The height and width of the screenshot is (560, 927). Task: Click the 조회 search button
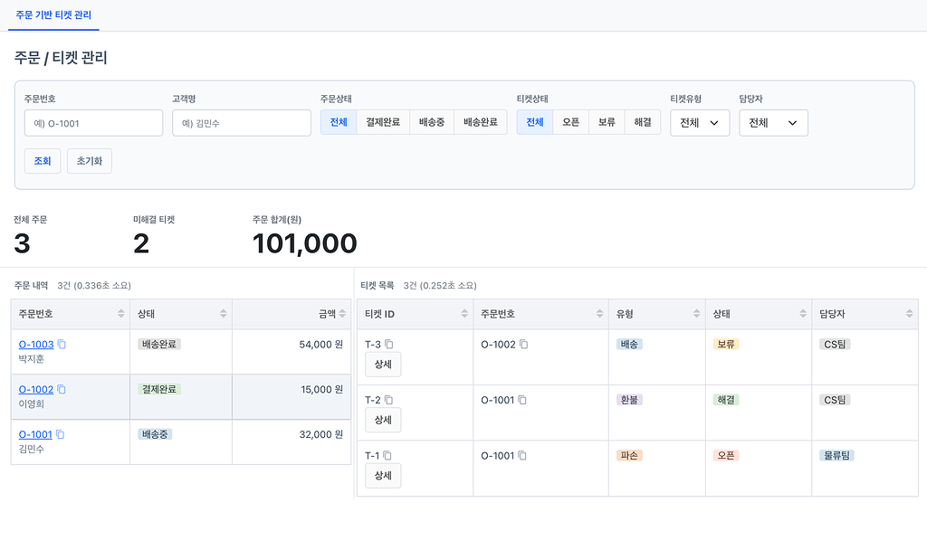coord(43,161)
